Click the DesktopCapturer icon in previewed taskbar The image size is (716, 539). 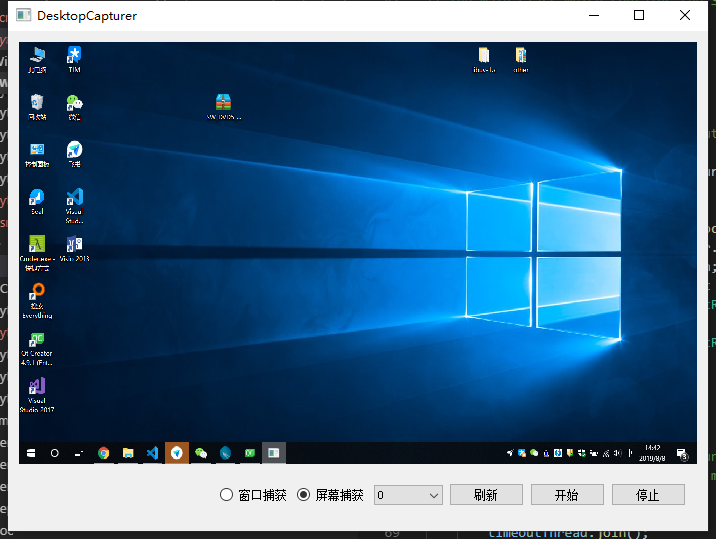[x=274, y=453]
